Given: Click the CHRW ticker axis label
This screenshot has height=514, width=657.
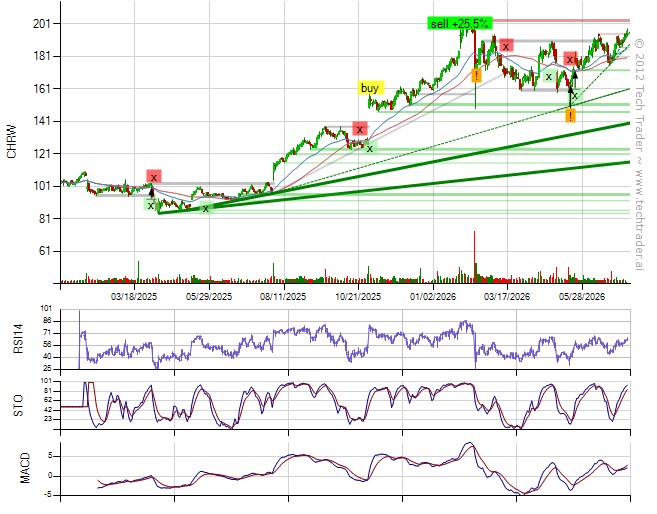Looking at the screenshot, I should 12,142.
